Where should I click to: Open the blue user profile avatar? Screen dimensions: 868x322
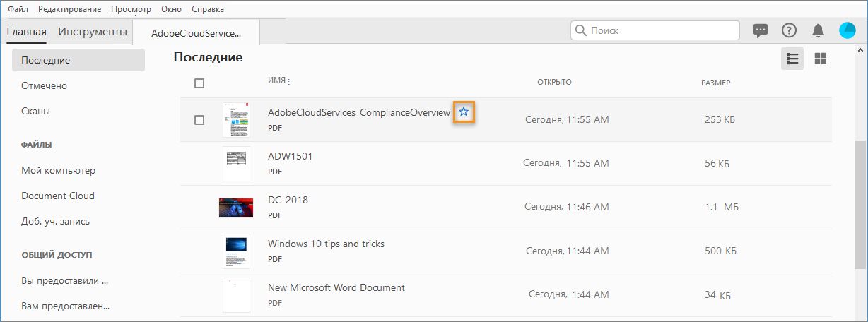click(x=847, y=30)
